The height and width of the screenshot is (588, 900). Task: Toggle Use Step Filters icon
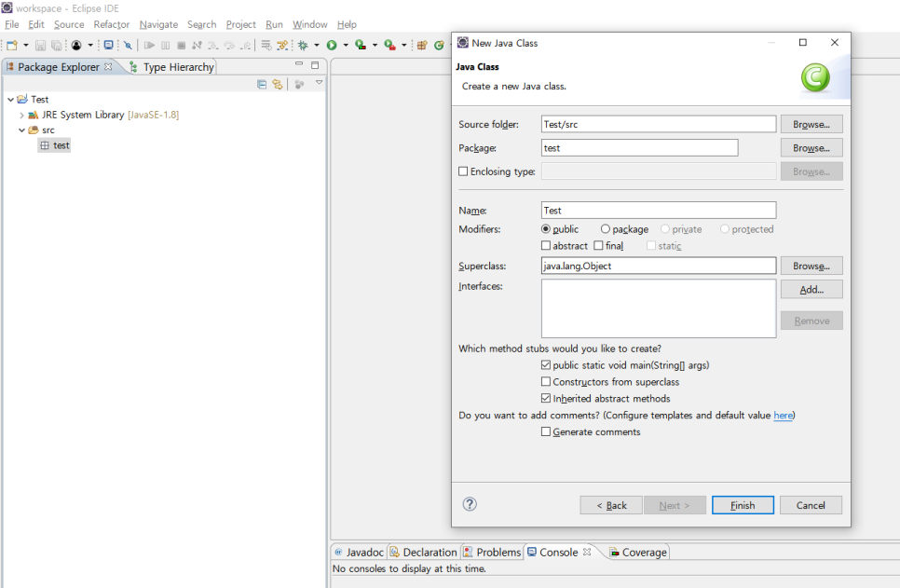[x=281, y=46]
